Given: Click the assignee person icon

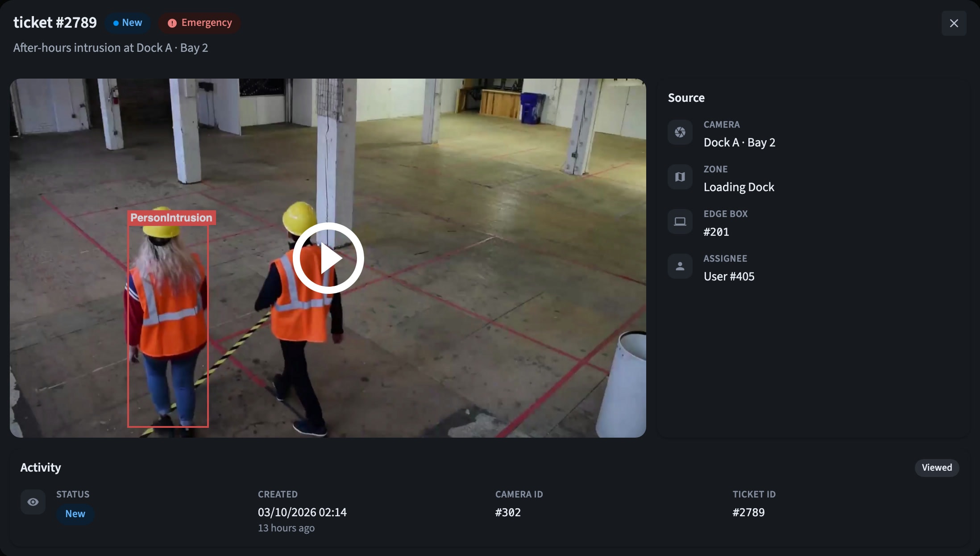Looking at the screenshot, I should (680, 266).
